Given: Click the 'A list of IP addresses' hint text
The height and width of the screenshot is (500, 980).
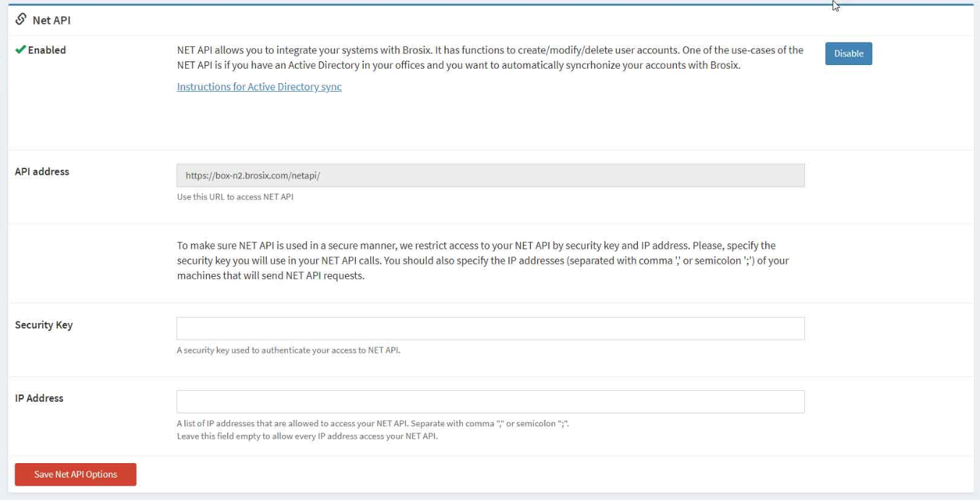Looking at the screenshot, I should coord(372,423).
